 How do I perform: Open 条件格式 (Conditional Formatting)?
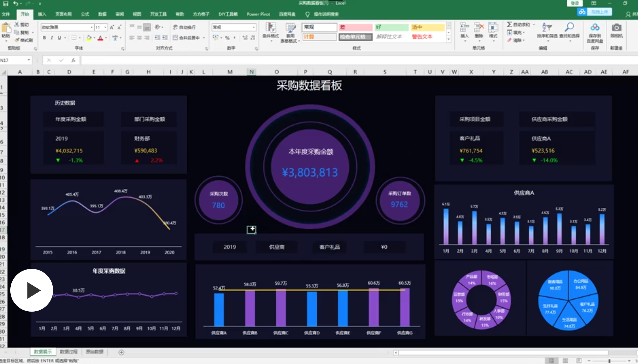click(271, 32)
